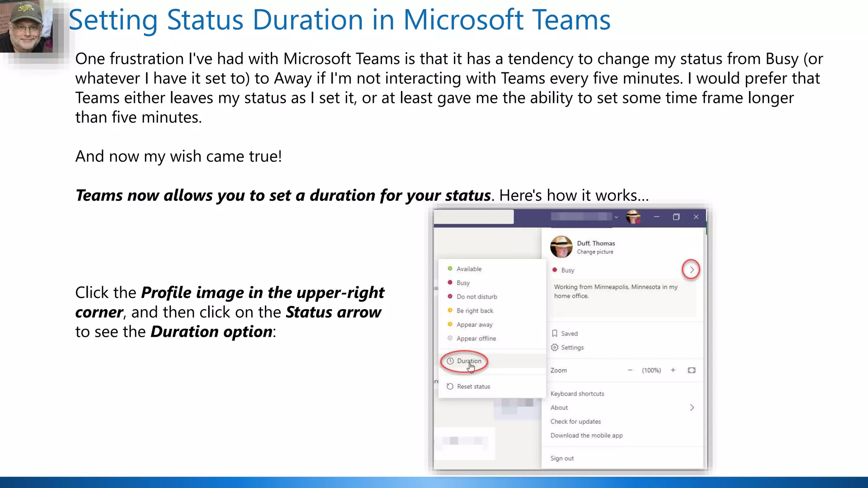Click the (100%) zoom value
The width and height of the screenshot is (868, 488).
[x=651, y=371]
